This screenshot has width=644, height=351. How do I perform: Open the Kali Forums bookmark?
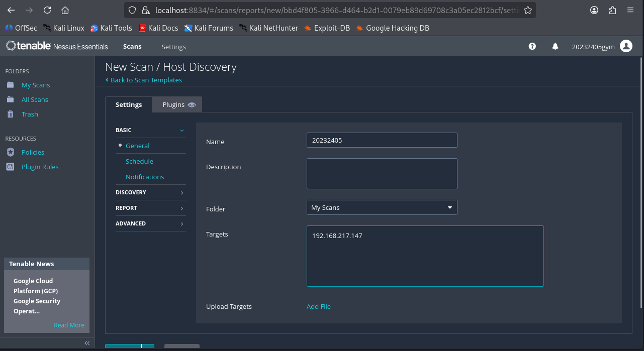point(209,28)
